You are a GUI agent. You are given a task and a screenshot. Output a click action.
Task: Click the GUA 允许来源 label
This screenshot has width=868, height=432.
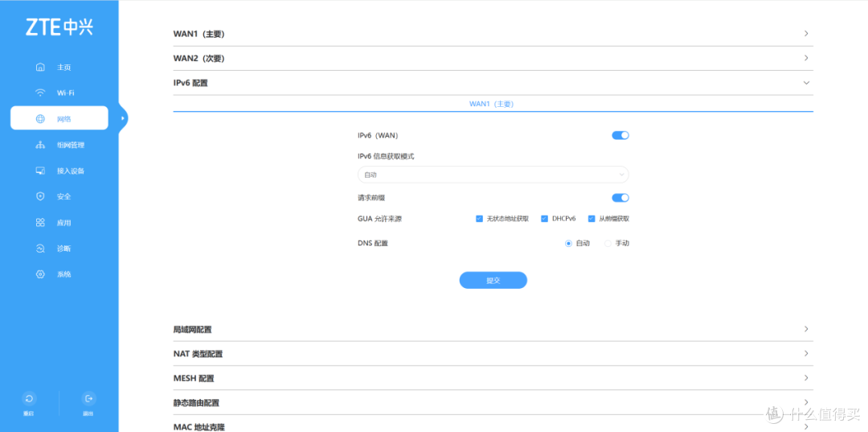[379, 219]
